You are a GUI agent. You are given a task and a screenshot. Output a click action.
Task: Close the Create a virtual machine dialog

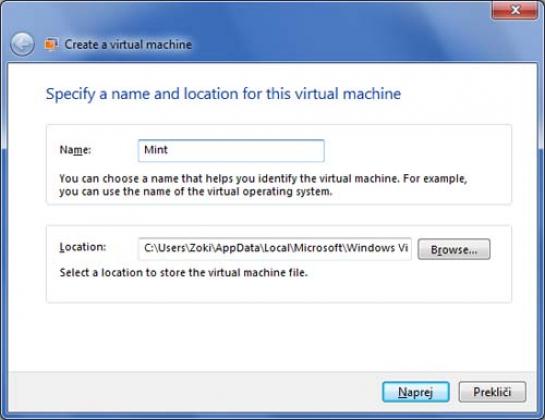(515, 10)
